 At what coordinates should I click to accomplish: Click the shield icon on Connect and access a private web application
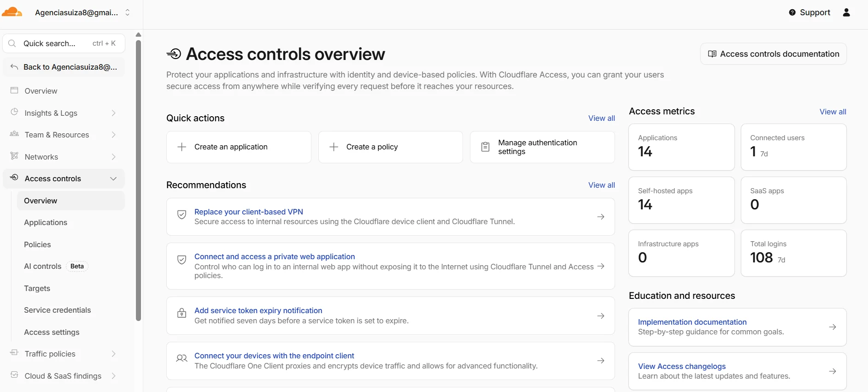[x=182, y=260]
